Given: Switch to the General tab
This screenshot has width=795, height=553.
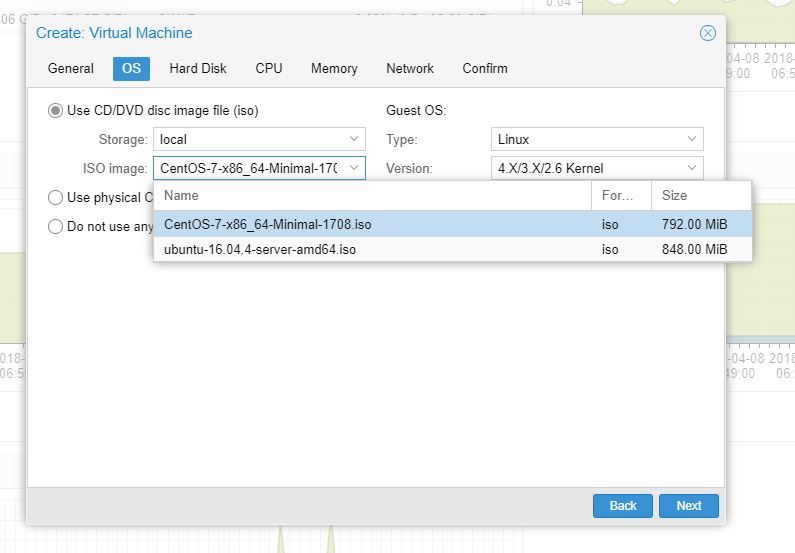Looking at the screenshot, I should pyautogui.click(x=71, y=69).
